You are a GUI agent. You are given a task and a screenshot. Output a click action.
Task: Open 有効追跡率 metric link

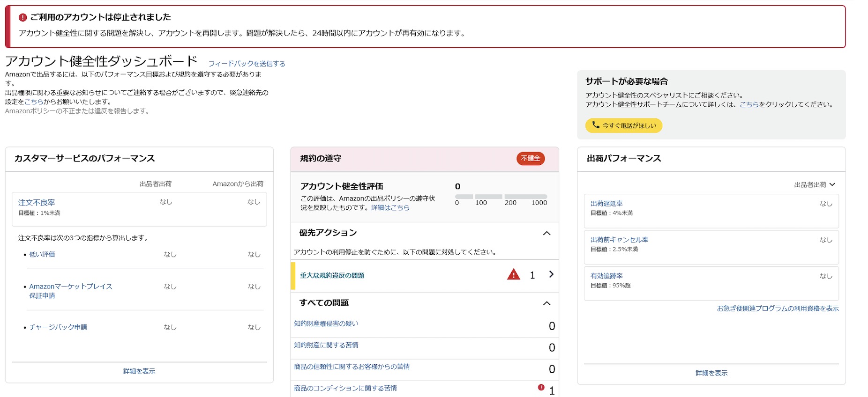point(606,276)
